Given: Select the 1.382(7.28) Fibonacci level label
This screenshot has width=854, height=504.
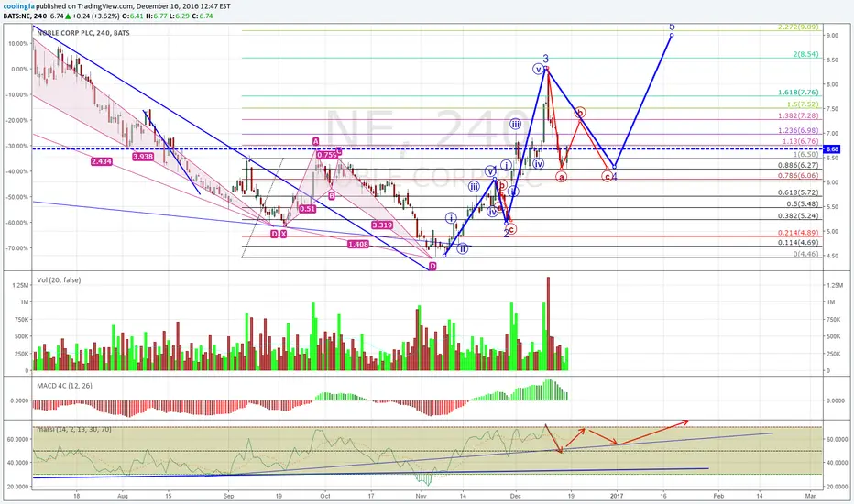Looking at the screenshot, I should 798,116.
